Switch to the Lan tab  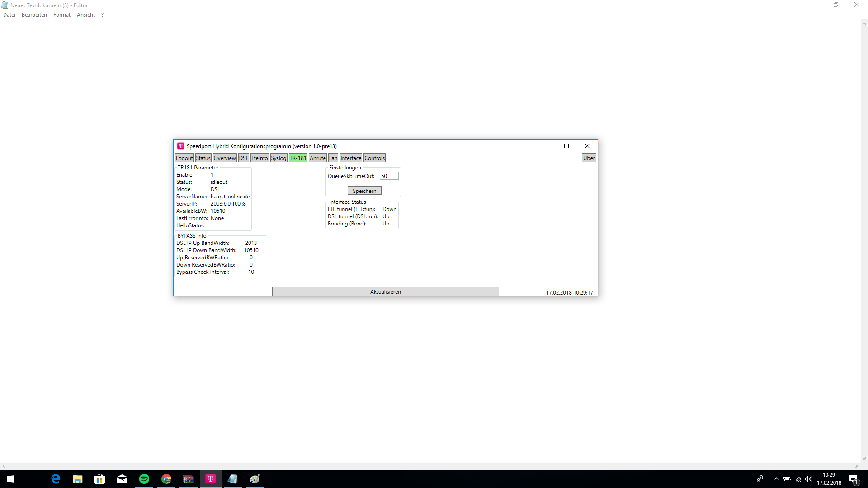click(x=333, y=158)
